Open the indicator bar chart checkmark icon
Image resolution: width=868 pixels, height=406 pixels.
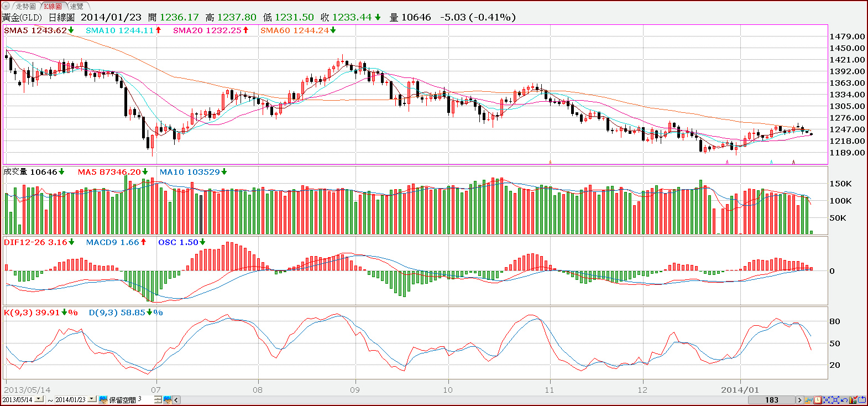853,400
